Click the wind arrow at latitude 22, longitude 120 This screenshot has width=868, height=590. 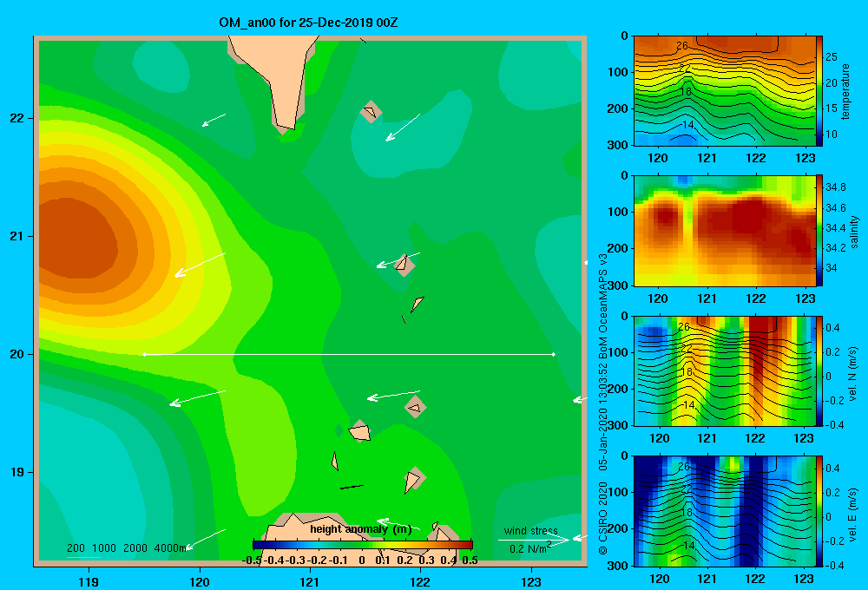click(x=214, y=120)
